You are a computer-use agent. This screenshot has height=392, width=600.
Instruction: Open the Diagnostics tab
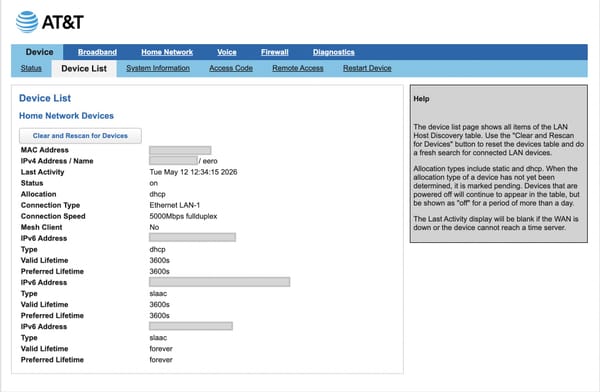pos(334,52)
